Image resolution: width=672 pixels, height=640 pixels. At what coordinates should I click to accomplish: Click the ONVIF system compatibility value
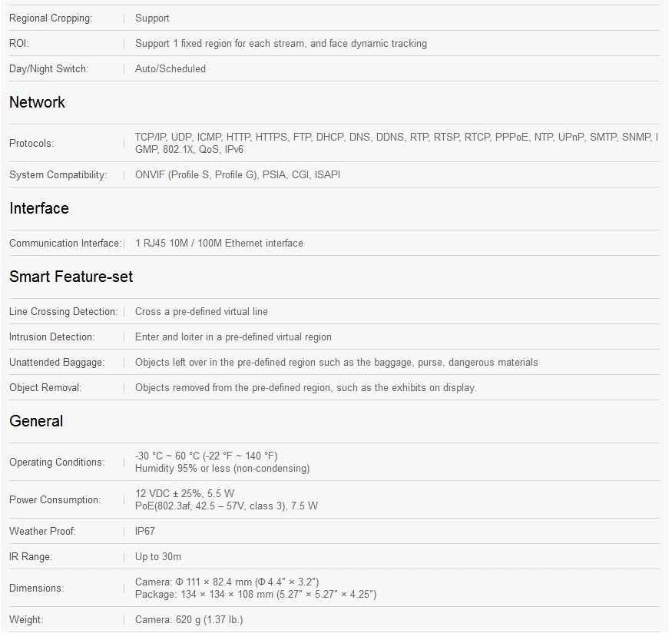[x=237, y=175]
